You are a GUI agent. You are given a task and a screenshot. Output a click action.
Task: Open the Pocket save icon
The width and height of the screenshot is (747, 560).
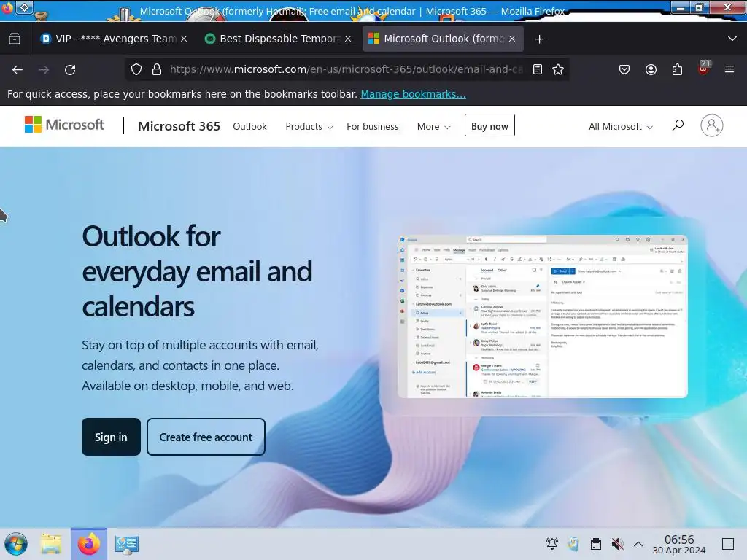[624, 69]
